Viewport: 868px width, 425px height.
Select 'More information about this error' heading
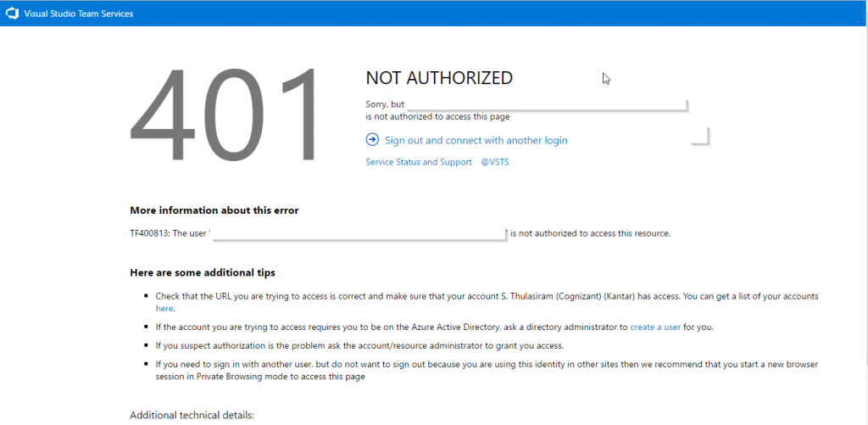coord(214,210)
